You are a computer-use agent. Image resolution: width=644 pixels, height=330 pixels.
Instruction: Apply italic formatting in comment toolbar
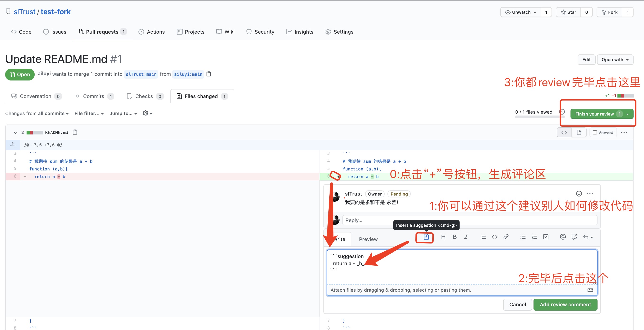[x=466, y=237]
